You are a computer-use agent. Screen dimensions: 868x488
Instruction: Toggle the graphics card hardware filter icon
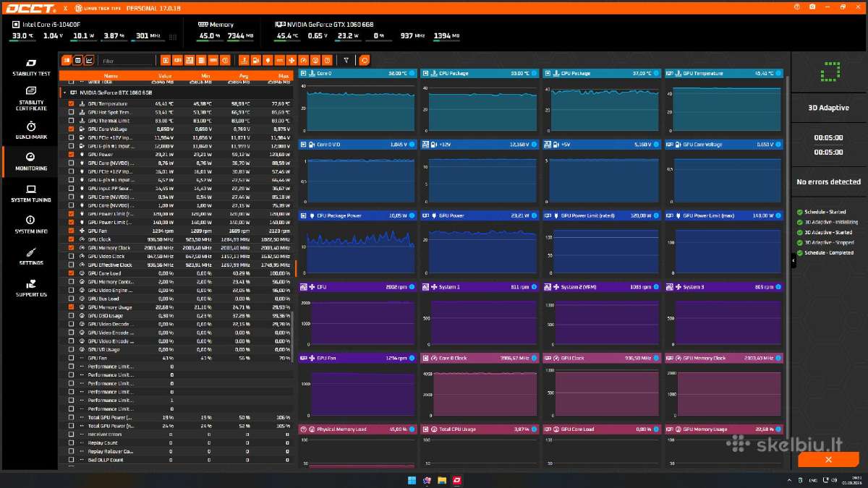pyautogui.click(x=178, y=61)
